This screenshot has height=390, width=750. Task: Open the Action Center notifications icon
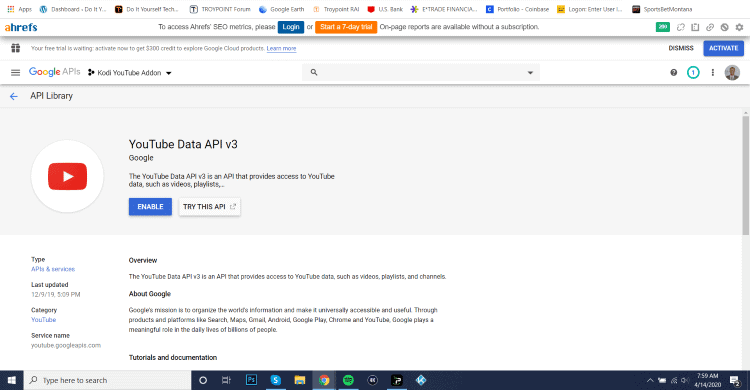(735, 380)
